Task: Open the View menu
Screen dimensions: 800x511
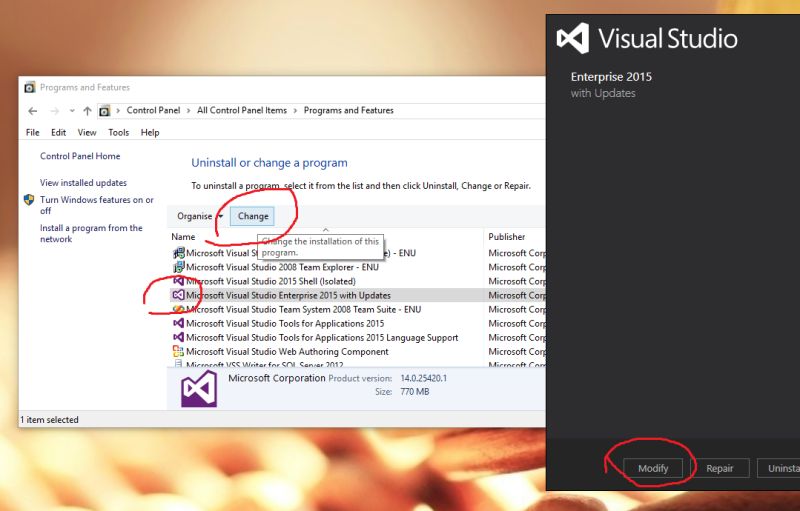Action: [x=87, y=132]
